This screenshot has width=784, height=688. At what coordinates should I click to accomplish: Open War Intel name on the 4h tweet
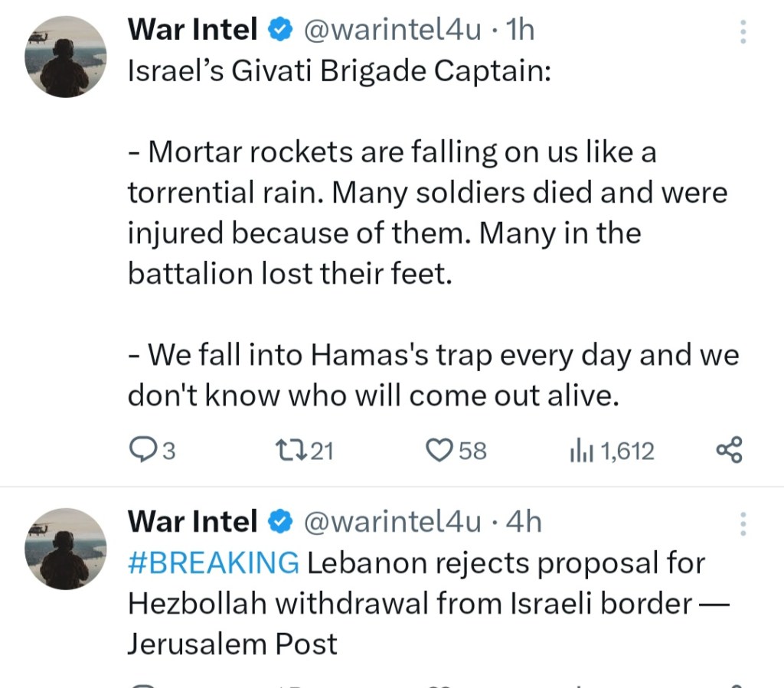[192, 521]
